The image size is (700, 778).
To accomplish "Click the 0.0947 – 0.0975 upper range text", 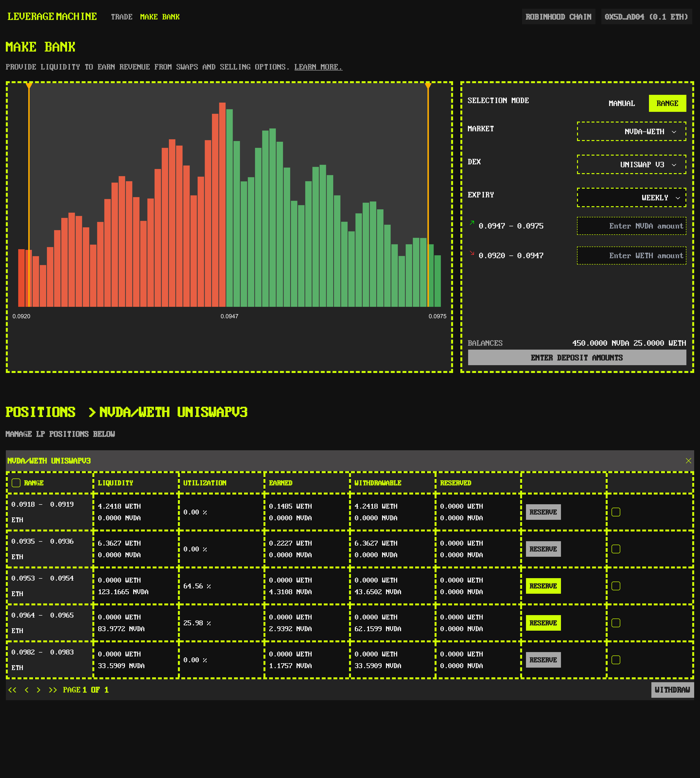I will click(511, 226).
